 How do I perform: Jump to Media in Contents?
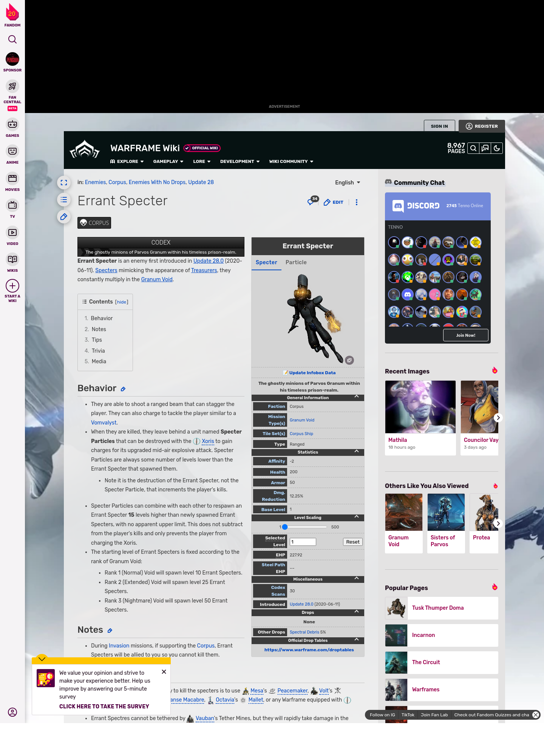(99, 361)
